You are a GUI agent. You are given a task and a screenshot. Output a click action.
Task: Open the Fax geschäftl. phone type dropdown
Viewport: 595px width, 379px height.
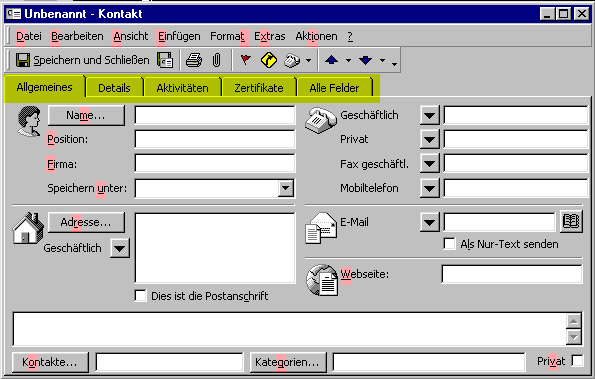[x=430, y=164]
